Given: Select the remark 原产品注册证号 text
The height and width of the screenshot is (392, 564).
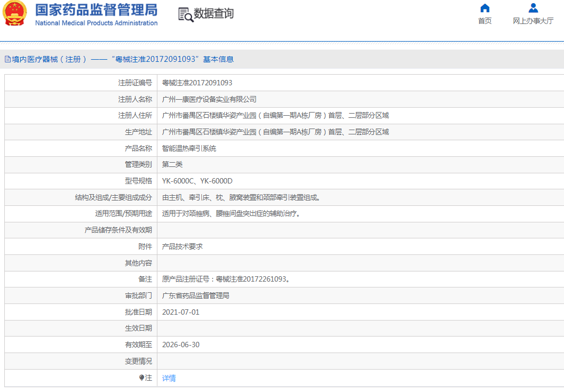Looking at the screenshot, I should click(226, 279).
